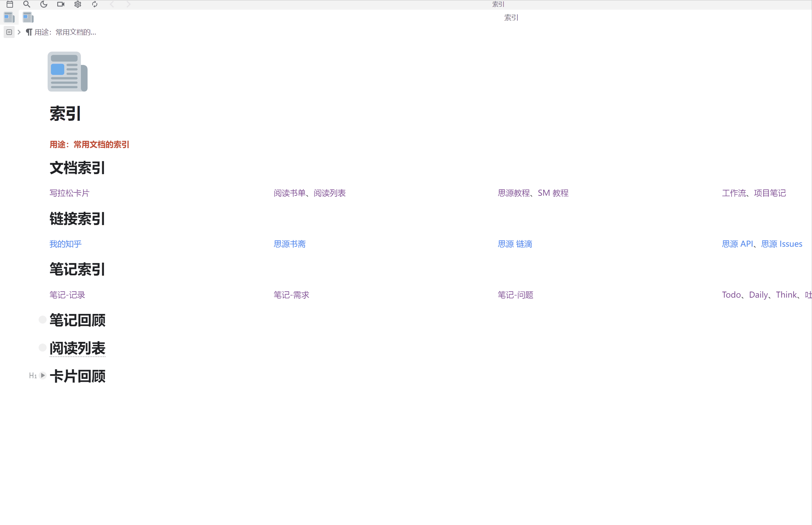
Task: Open the 写拉松卡片 document reference
Action: [x=69, y=193]
